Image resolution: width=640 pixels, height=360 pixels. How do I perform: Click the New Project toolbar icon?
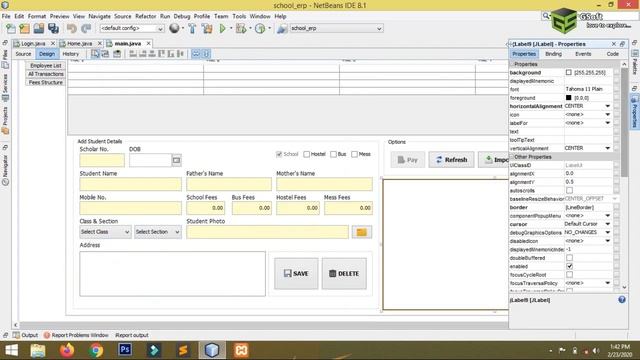(24, 28)
